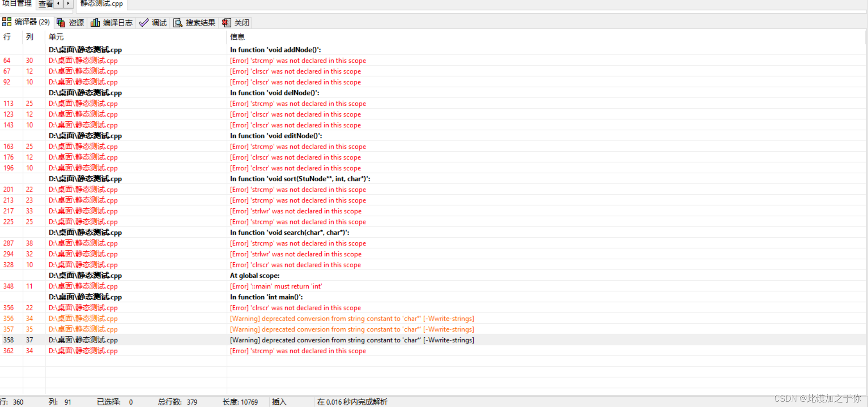The image size is (868, 407).
Task: Select the 'In function void delNode()' header row
Action: click(x=433, y=93)
